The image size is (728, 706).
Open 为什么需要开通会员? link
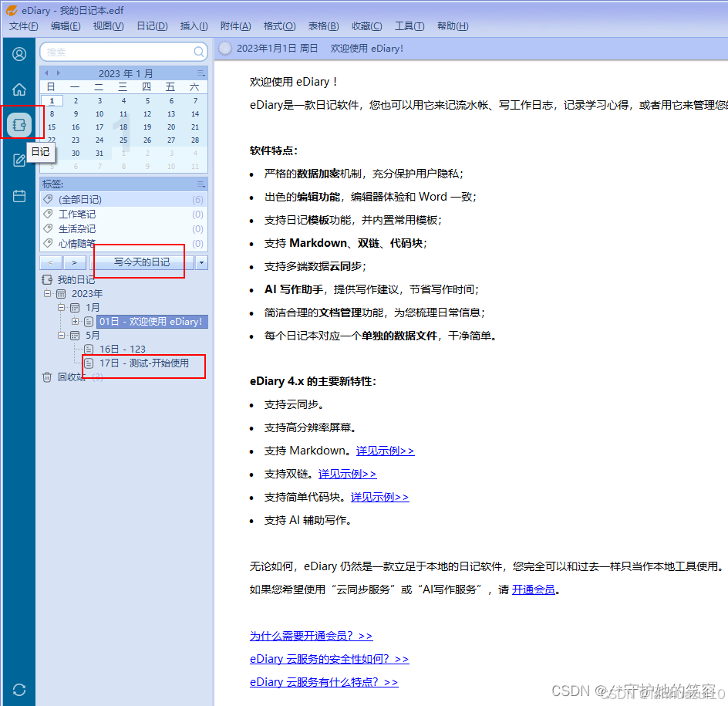[x=311, y=636]
